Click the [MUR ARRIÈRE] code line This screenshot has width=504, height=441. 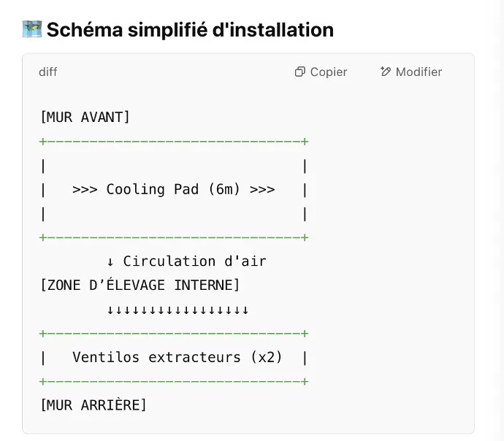pos(93,405)
